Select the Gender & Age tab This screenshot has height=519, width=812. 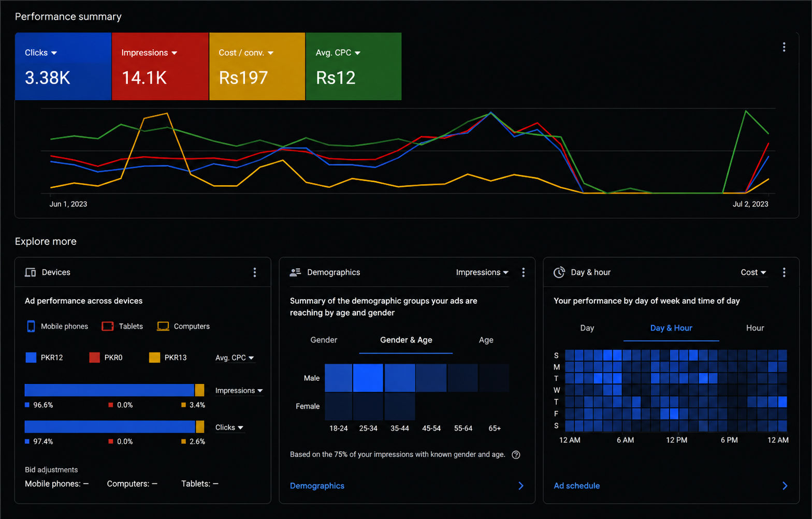(x=406, y=340)
